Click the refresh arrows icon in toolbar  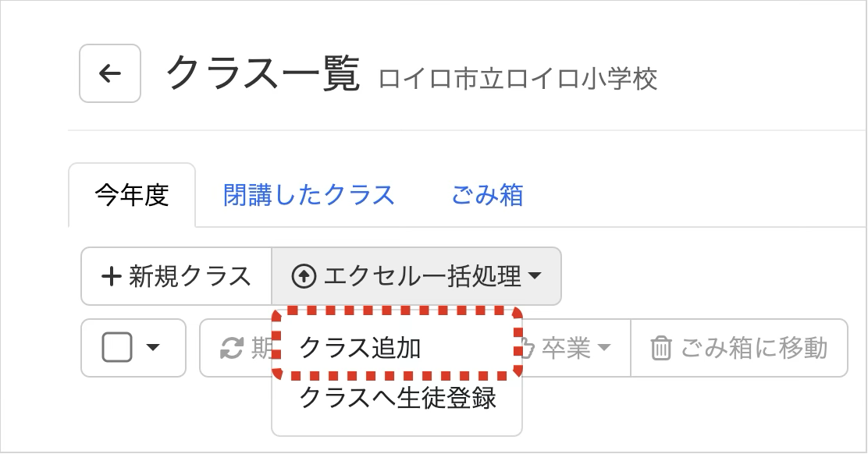tap(232, 349)
